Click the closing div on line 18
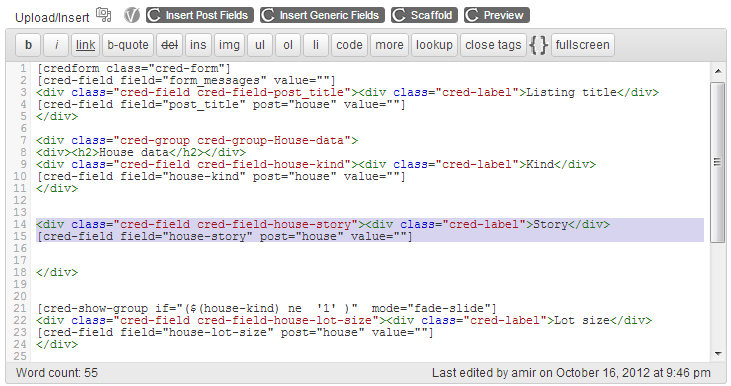Viewport: 731px width, 386px height. [x=57, y=272]
